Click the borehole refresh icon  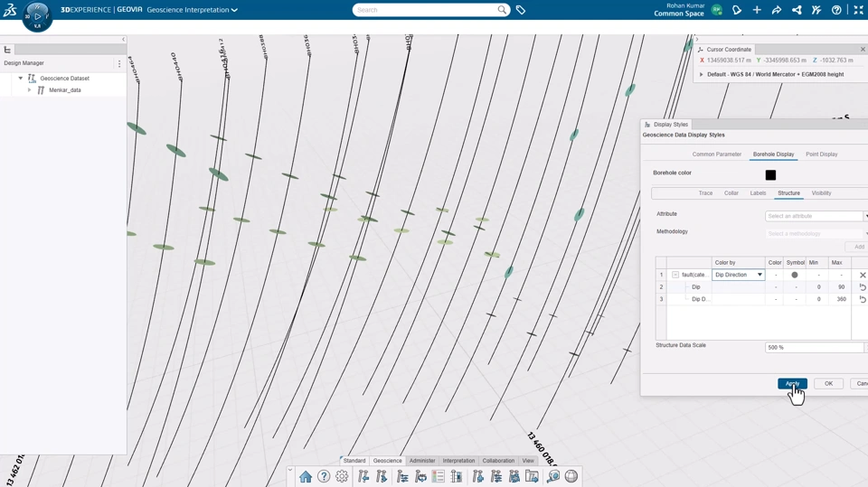420,476
